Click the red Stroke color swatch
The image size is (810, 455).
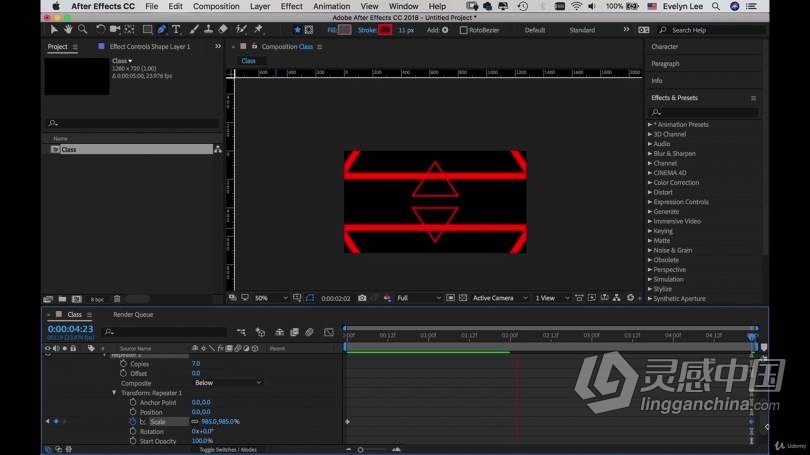pyautogui.click(x=385, y=30)
